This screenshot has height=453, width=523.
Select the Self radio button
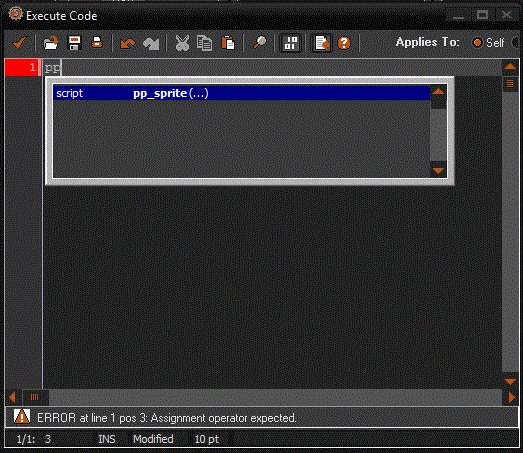pos(477,43)
